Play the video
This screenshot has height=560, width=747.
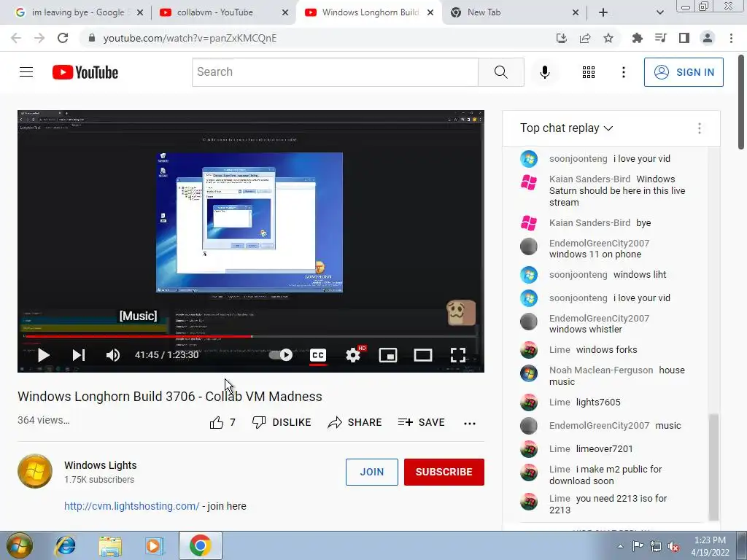point(43,355)
